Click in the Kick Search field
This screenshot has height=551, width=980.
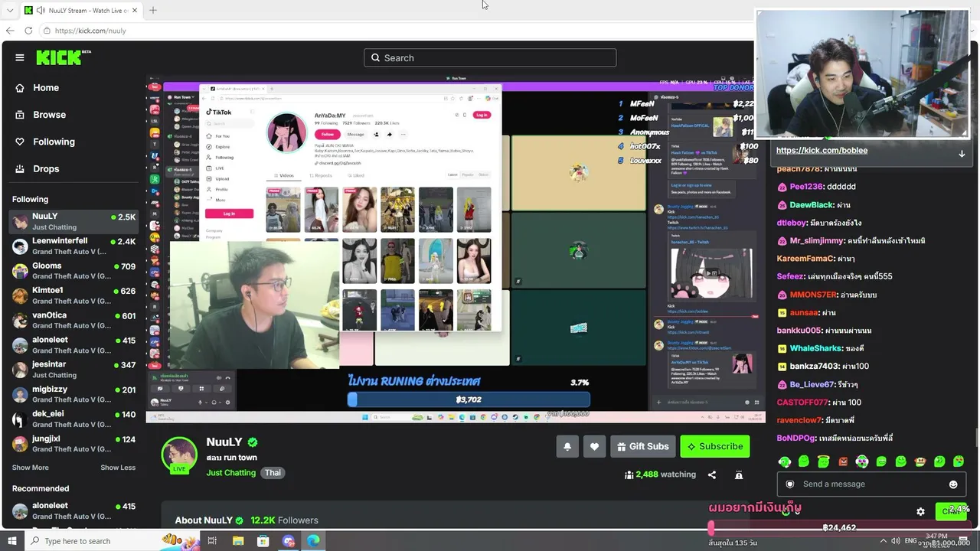[x=490, y=58]
